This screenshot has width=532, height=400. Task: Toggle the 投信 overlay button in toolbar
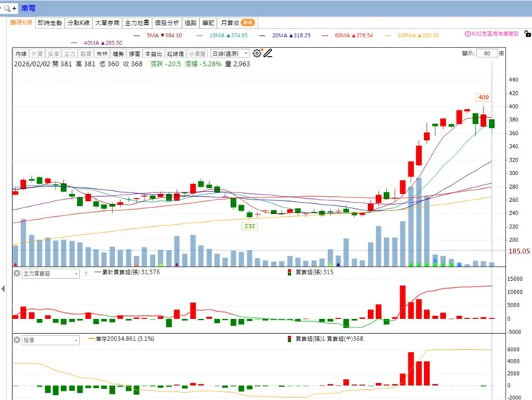(53, 54)
